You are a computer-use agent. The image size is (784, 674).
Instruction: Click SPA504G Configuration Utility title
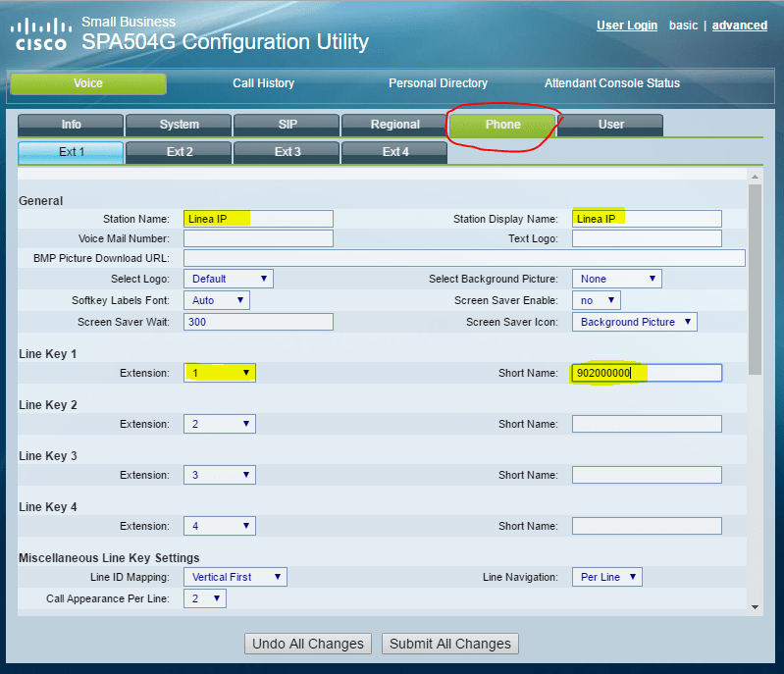coord(225,42)
